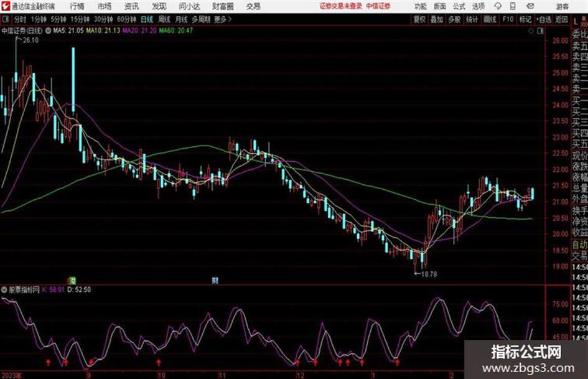Open the 公式 formula menu
This screenshot has width=588, height=379.
click(x=459, y=6)
